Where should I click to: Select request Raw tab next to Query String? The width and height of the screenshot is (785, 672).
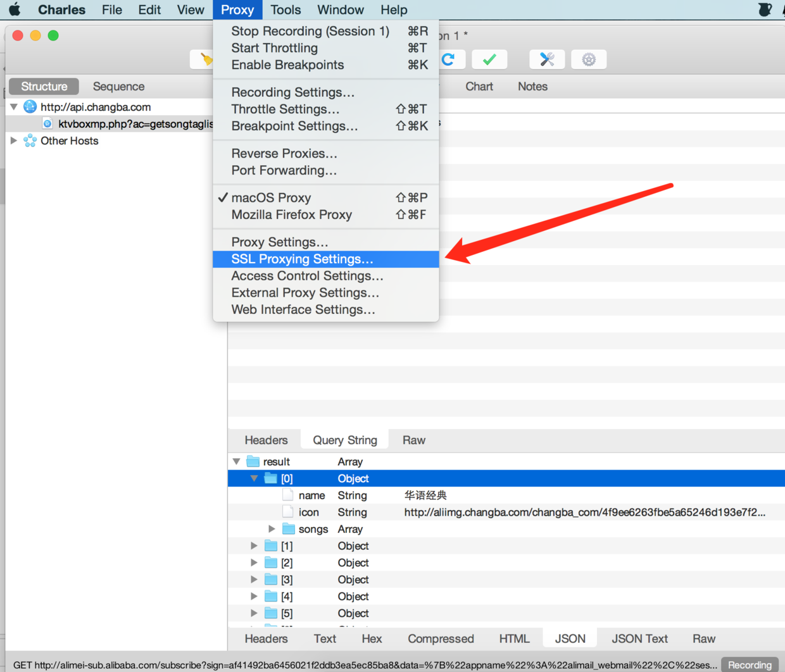(x=414, y=440)
